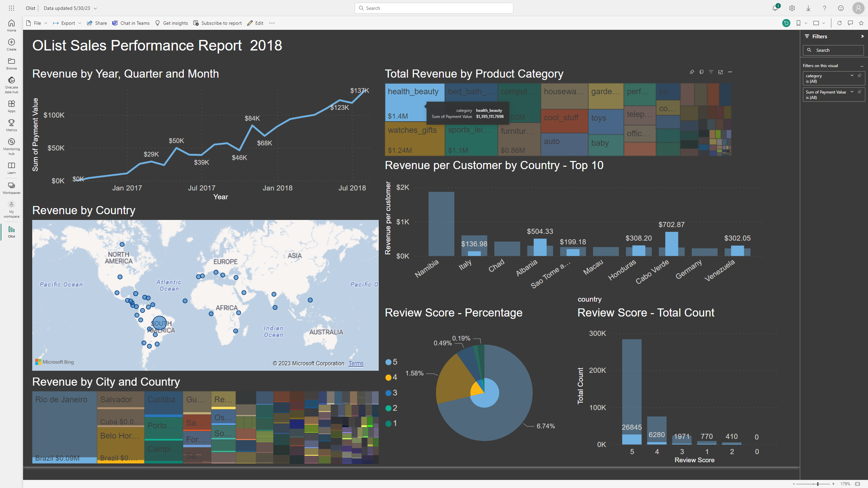The width and height of the screenshot is (868, 488).
Task: Open the Bing map Terms link
Action: (x=356, y=363)
